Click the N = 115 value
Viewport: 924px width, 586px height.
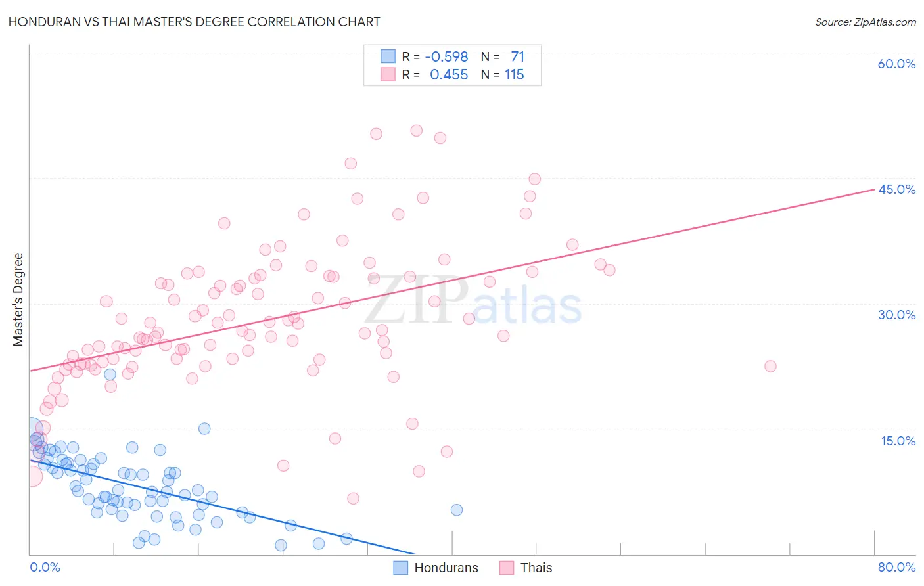(503, 74)
